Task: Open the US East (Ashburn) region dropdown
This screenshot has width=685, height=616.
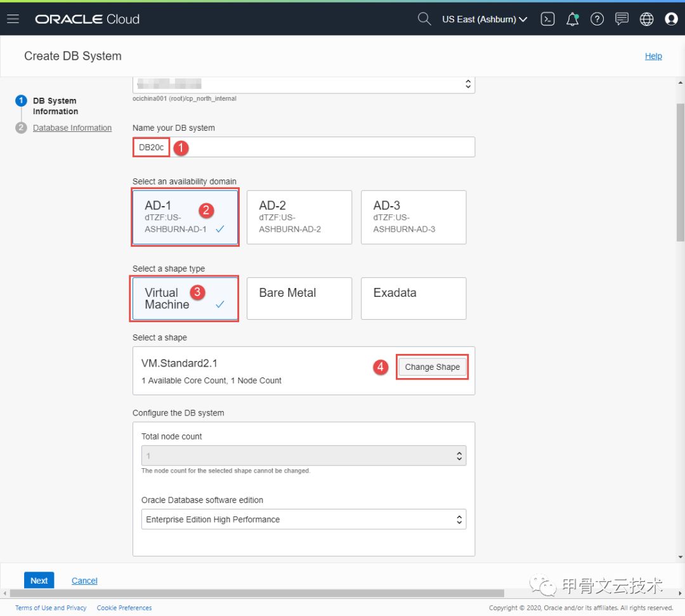Action: coord(485,19)
